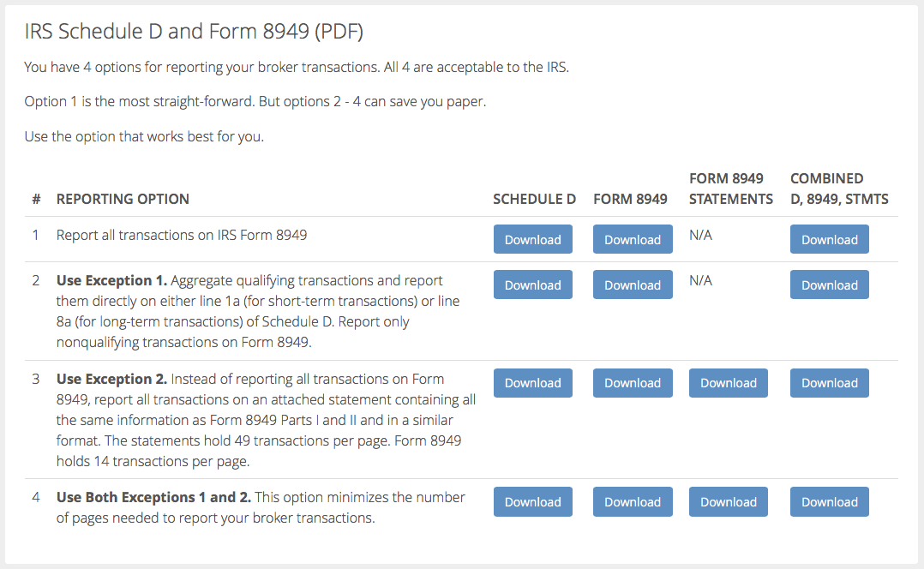Download Schedule D for Exception 2 option

[533, 383]
